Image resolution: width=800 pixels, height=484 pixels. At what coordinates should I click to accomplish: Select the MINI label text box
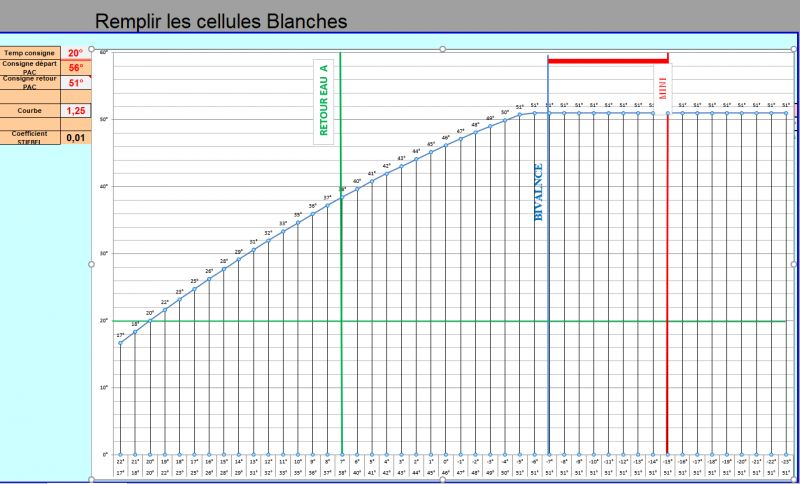point(660,85)
